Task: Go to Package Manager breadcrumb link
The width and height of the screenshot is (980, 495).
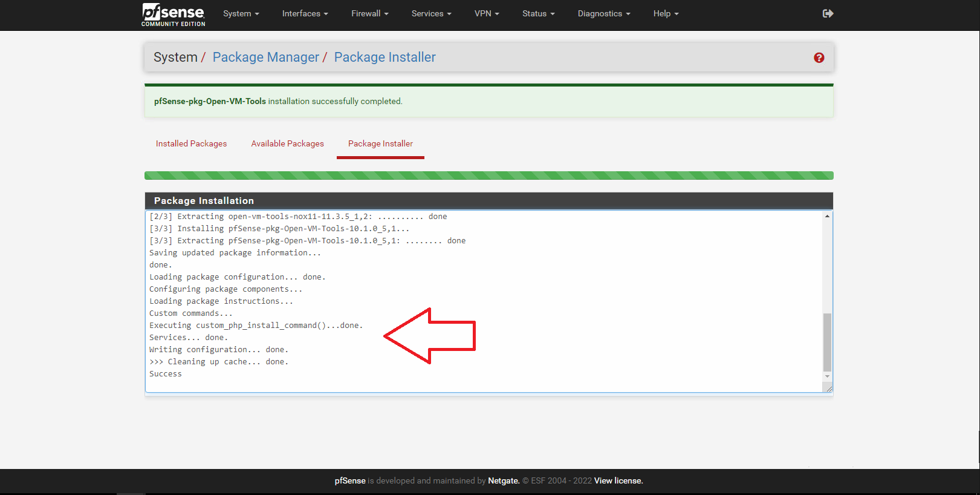Action: click(x=266, y=57)
